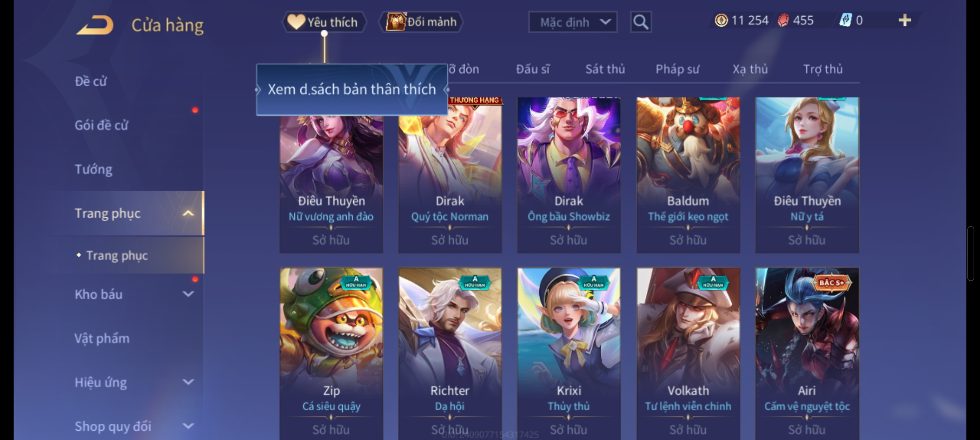Expand the Kho báu sidebar section
Screen dimensions: 980x440
(188, 294)
